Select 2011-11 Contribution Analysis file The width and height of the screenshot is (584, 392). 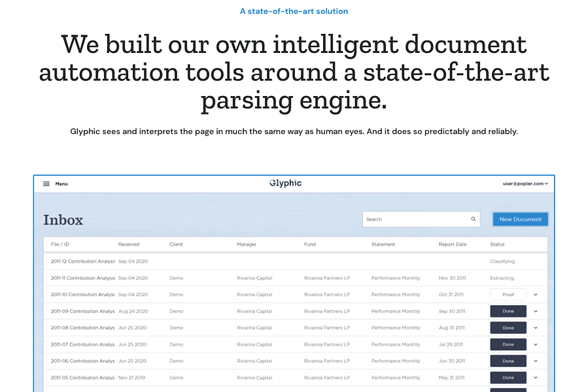(82, 278)
